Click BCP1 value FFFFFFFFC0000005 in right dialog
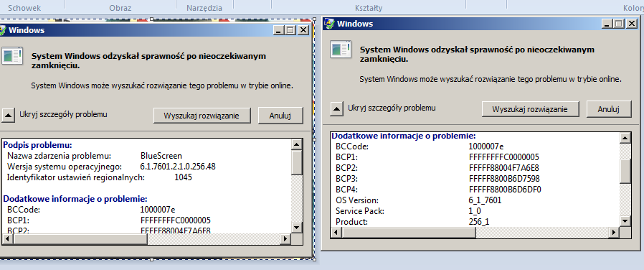The height and width of the screenshot is (270, 644). click(503, 157)
